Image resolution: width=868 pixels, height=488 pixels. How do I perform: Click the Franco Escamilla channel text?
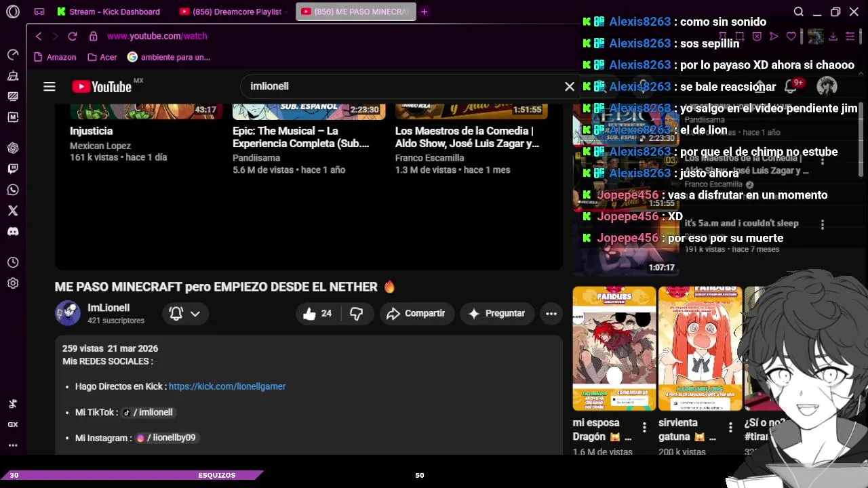[430, 158]
